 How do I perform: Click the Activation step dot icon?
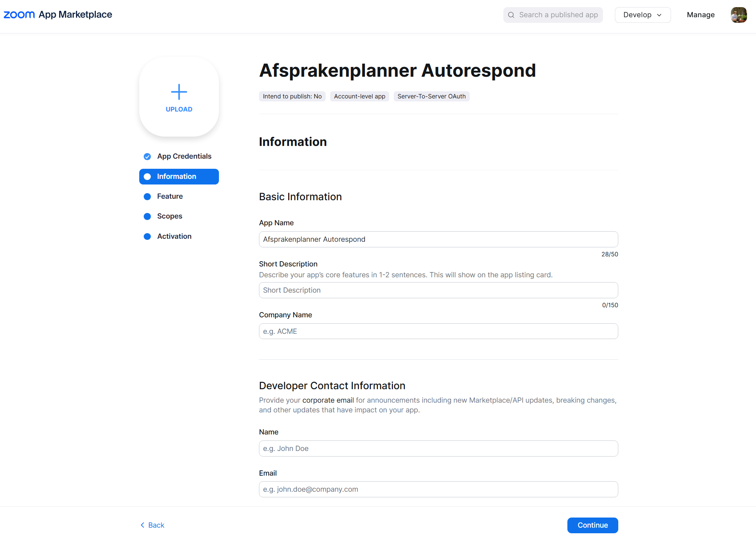(x=147, y=237)
